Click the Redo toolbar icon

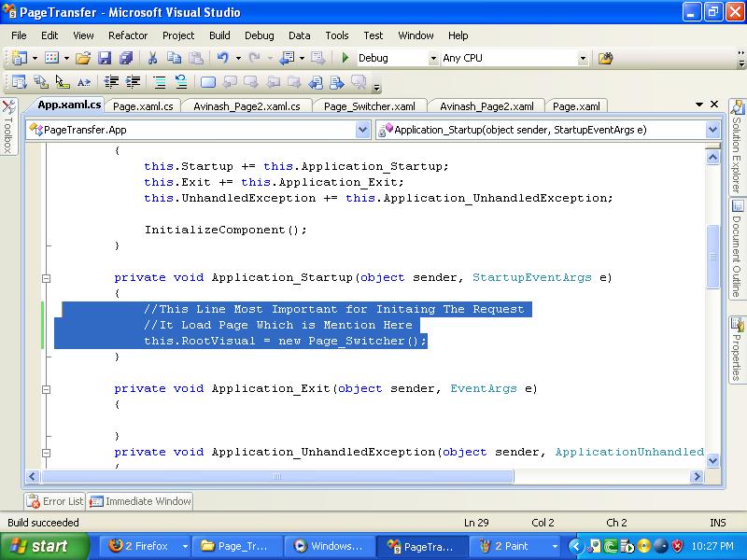[255, 58]
